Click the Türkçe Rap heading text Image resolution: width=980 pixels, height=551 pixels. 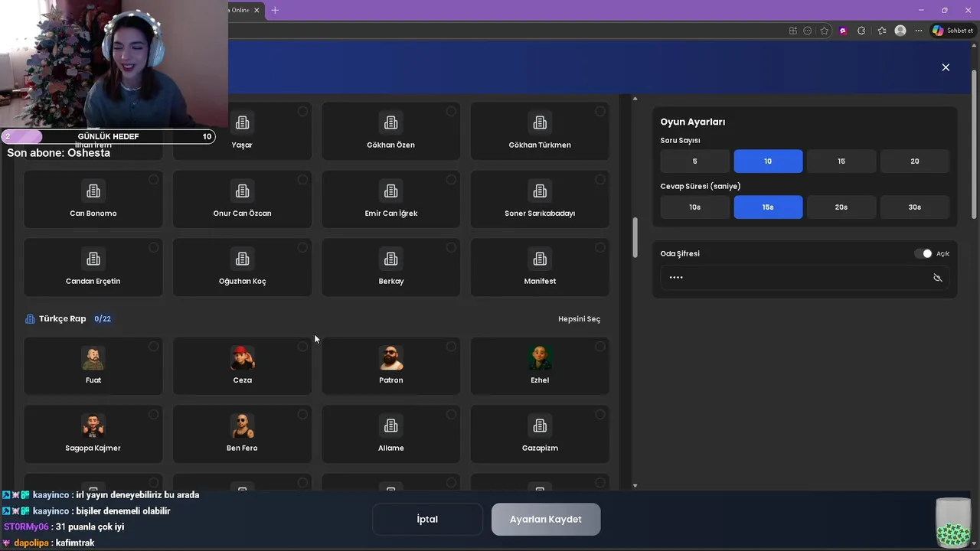tap(62, 318)
